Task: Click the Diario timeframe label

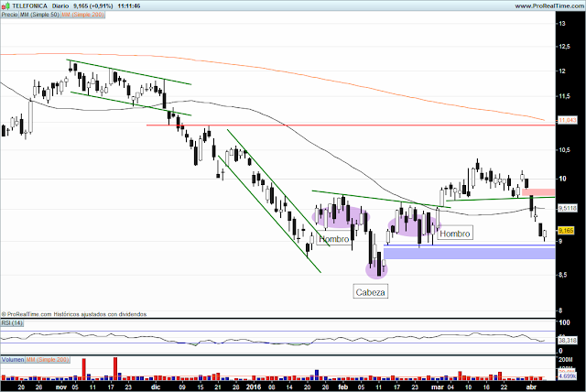Action: 60,6
